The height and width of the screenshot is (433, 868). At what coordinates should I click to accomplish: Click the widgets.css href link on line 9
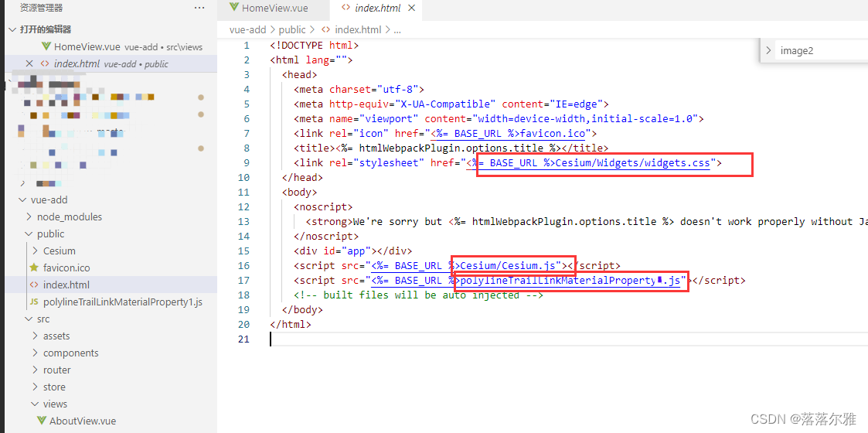pyautogui.click(x=588, y=163)
